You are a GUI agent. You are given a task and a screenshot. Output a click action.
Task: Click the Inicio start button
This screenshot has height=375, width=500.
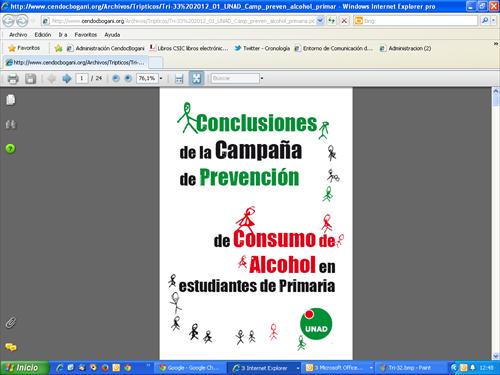(x=23, y=368)
